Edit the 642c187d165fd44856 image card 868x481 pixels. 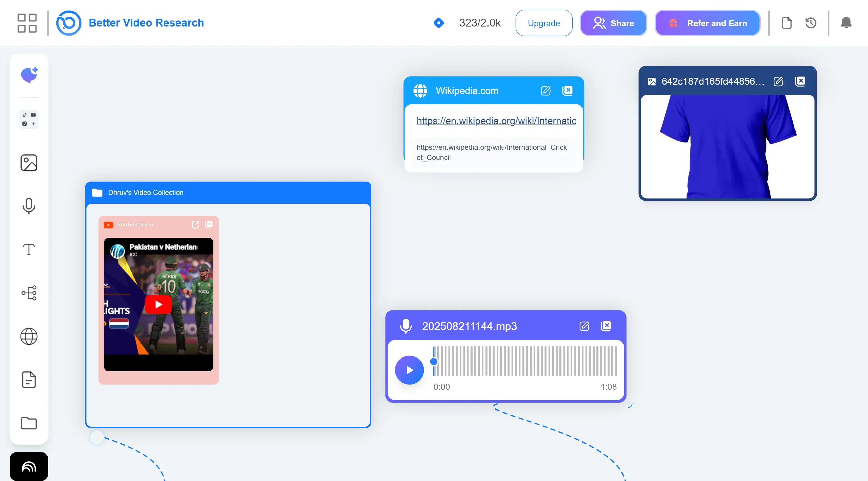click(778, 81)
